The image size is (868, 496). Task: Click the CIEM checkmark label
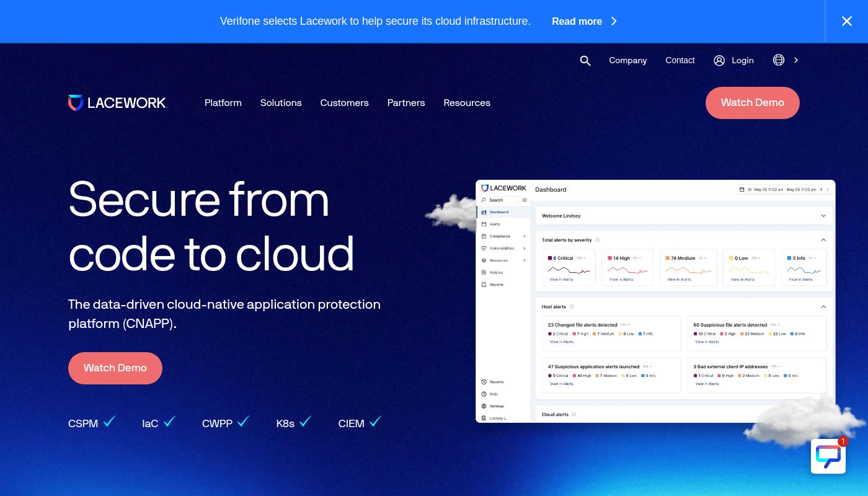(360, 423)
